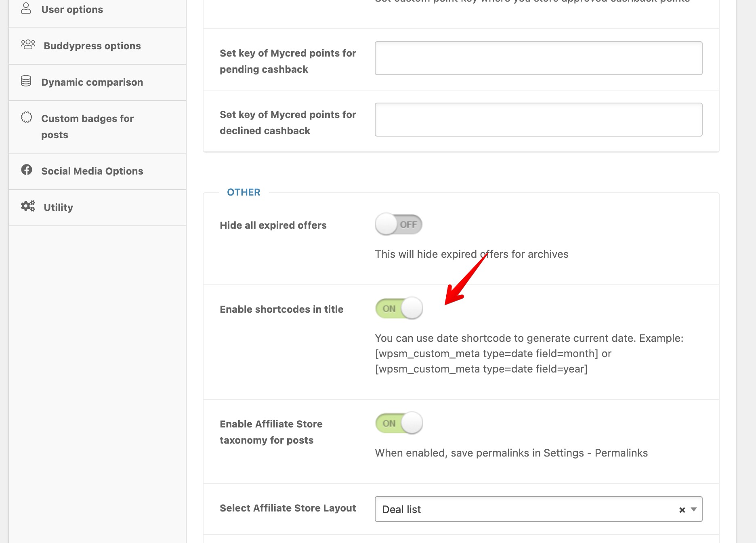This screenshot has height=543, width=756.
Task: Select the Buddypress options group icon
Action: pos(27,45)
